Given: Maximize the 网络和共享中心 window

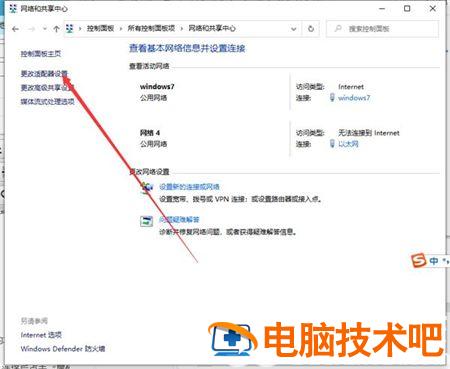Looking at the screenshot, I should (x=407, y=9).
